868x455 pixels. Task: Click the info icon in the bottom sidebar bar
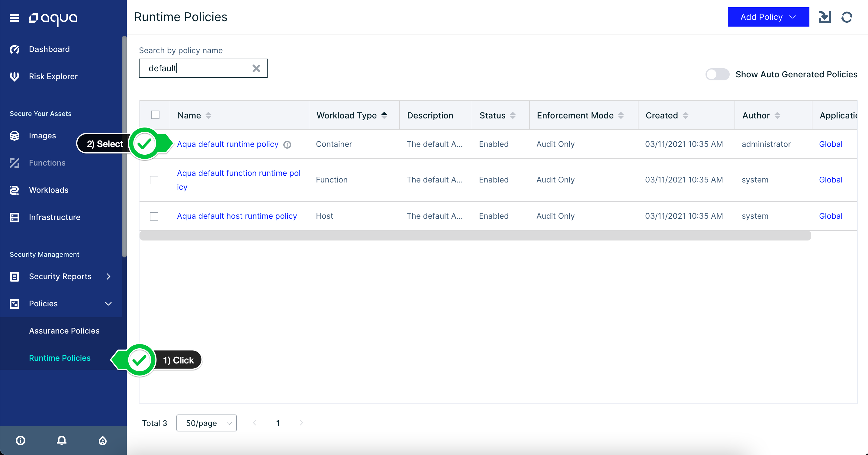coord(21,440)
